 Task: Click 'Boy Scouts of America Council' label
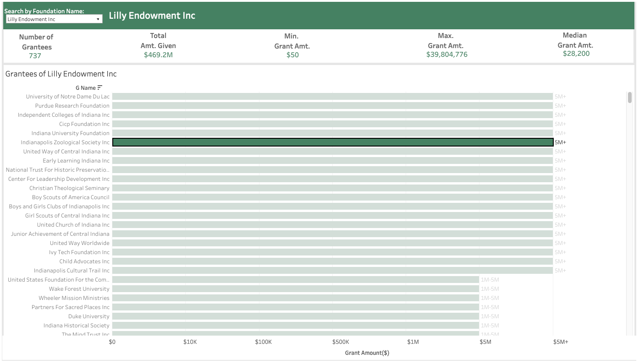tap(71, 197)
